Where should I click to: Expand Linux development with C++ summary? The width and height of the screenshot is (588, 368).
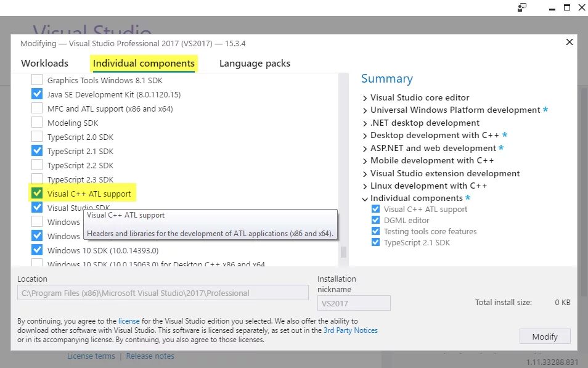(x=365, y=186)
